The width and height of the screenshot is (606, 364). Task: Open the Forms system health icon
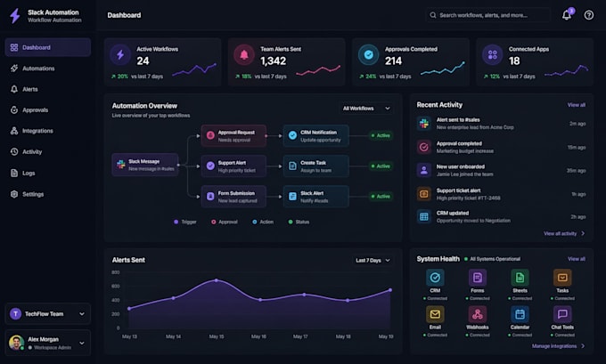tap(478, 278)
